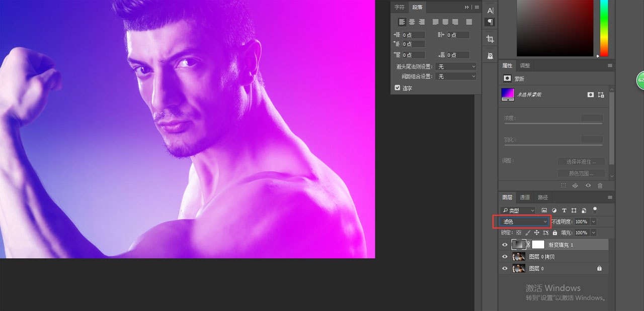The width and height of the screenshot is (644, 311).
Task: Open Layers panel menu icon
Action: [610, 197]
